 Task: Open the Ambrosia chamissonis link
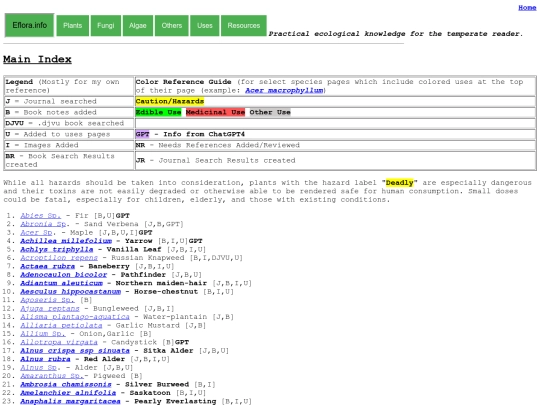pos(66,384)
